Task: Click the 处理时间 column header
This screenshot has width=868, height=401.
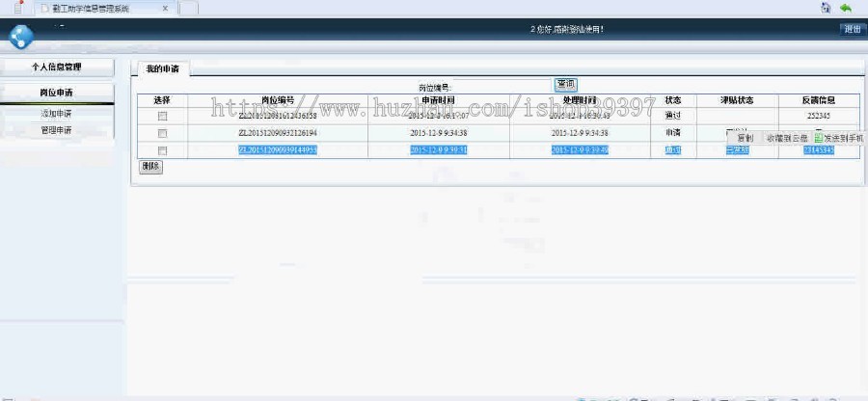Action: (580, 100)
